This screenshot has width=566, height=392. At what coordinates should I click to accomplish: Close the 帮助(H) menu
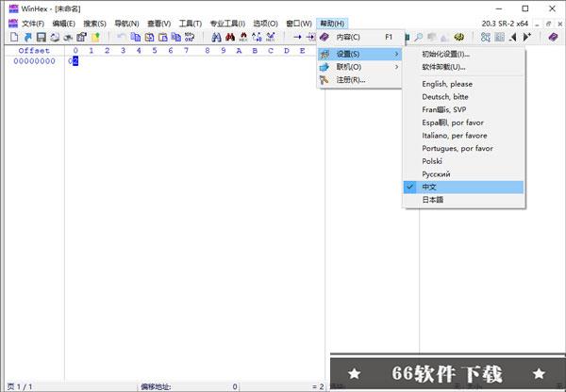(x=332, y=24)
